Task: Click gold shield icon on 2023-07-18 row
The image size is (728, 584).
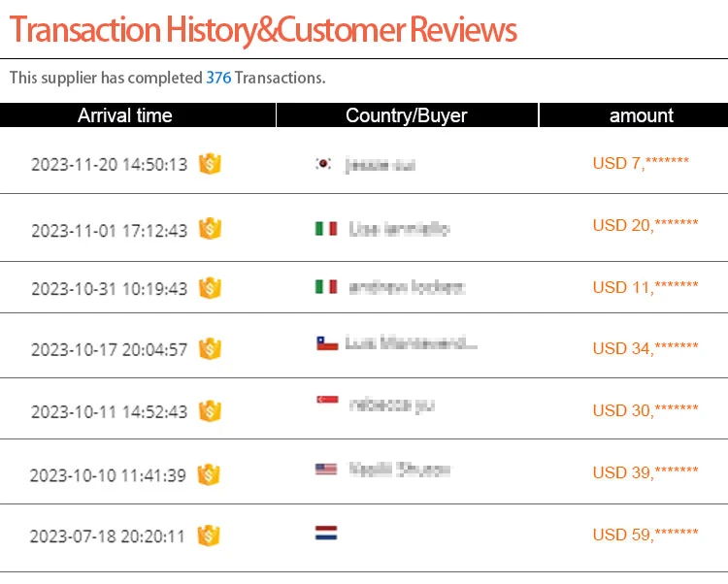Action: (x=208, y=535)
